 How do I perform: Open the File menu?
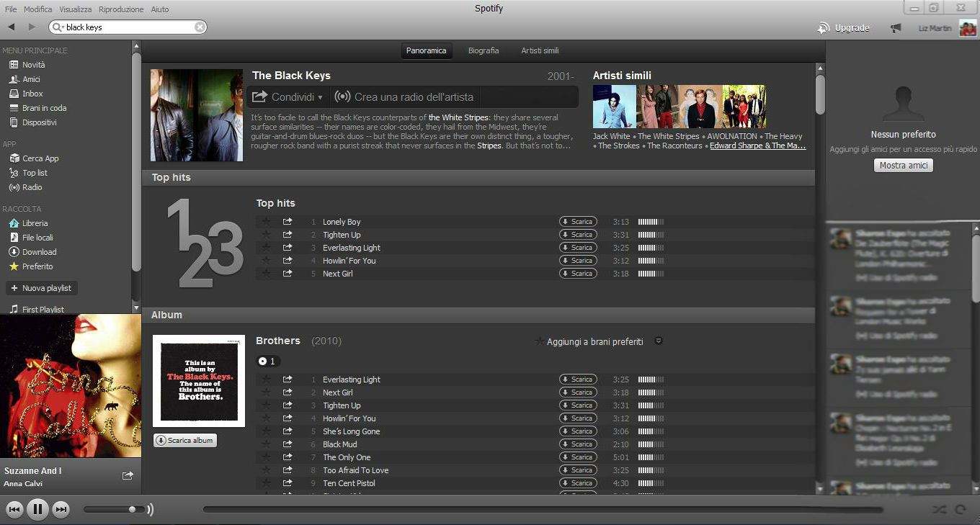(x=11, y=9)
